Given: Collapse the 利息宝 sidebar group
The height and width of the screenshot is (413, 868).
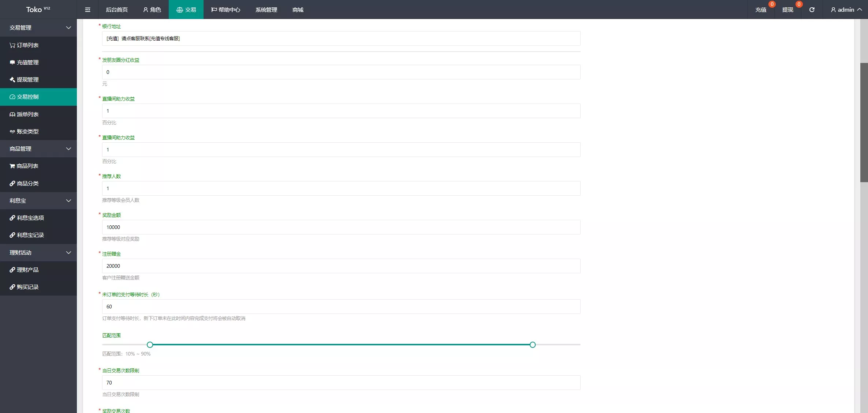Looking at the screenshot, I should (68, 200).
